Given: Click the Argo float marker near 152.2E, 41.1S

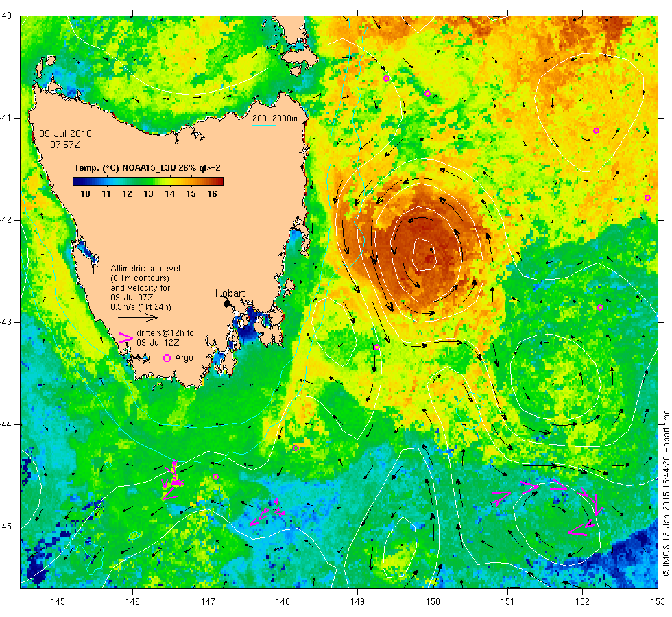Looking at the screenshot, I should tap(596, 131).
